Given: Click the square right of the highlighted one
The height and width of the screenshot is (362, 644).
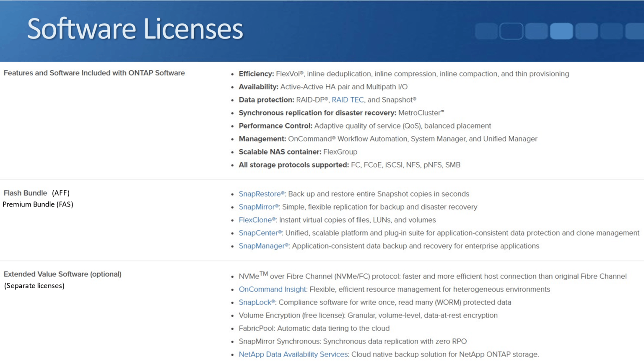Looking at the screenshot, I should (x=586, y=31).
